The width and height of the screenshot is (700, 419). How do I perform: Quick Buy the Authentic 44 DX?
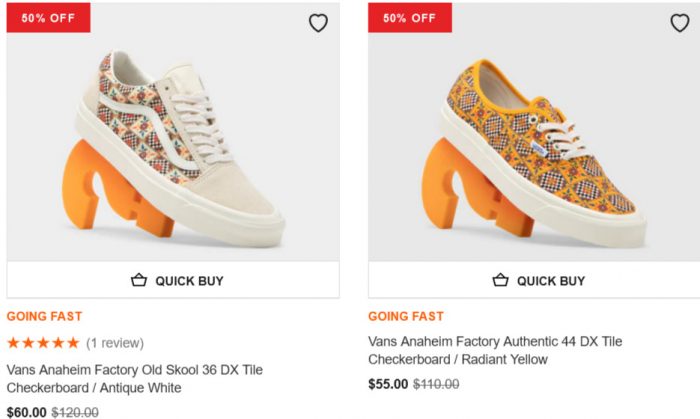pyautogui.click(x=534, y=280)
